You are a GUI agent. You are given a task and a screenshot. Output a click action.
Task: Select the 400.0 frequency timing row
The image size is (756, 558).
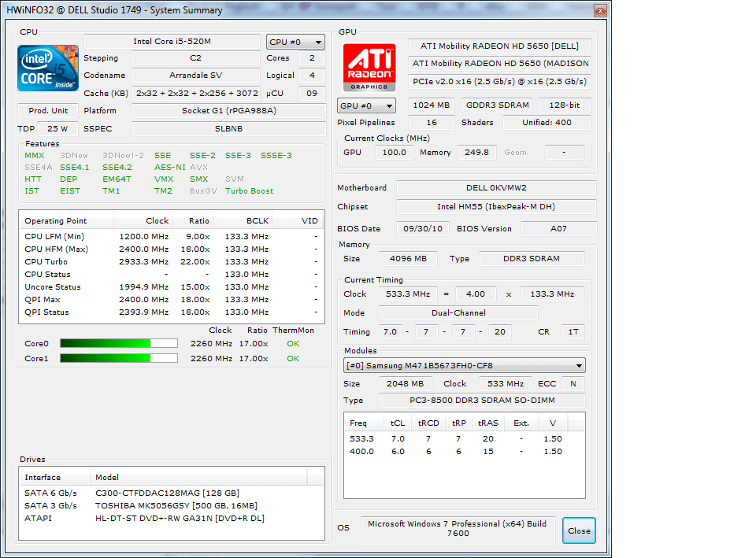(465, 451)
